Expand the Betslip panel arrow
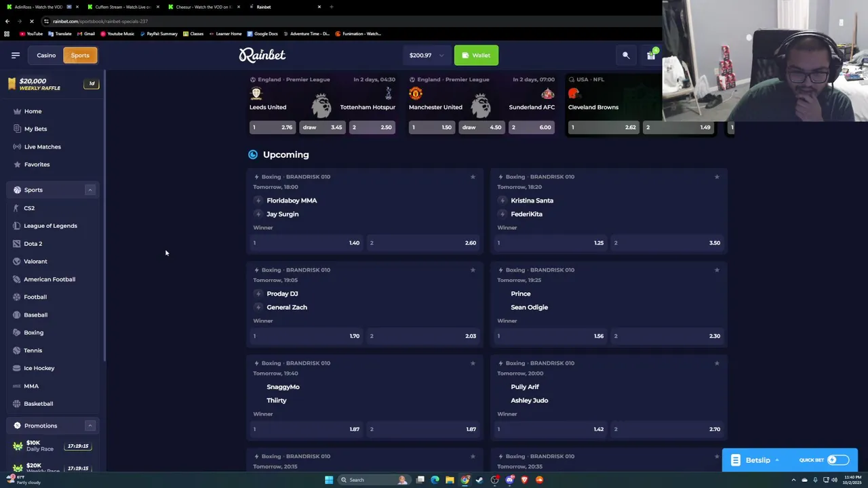The width and height of the screenshot is (868, 488). pyautogui.click(x=777, y=460)
